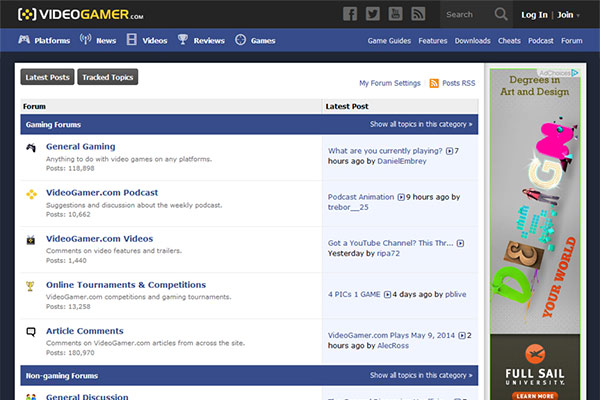This screenshot has width=600, height=400.
Task: Click into the Search input field
Action: (x=466, y=15)
